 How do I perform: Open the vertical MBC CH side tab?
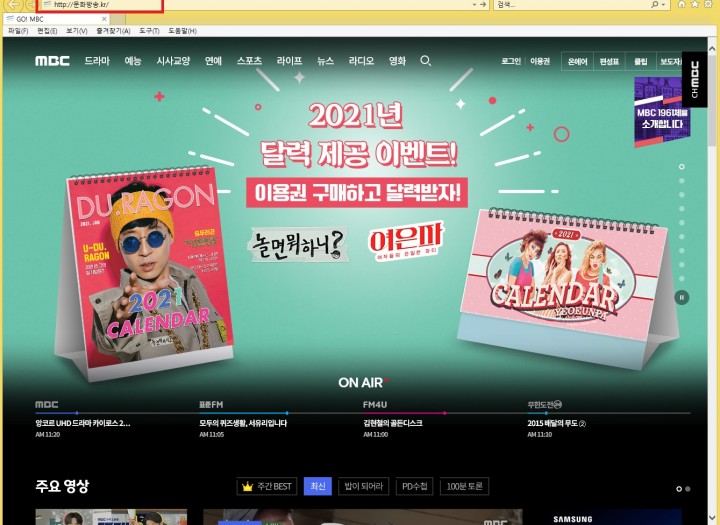tap(694, 79)
